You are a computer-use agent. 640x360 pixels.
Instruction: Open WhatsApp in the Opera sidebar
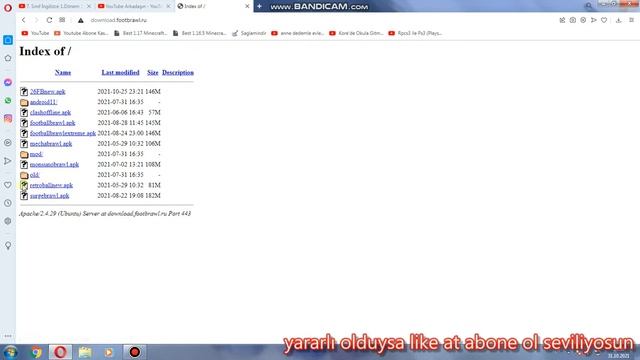tap(8, 100)
